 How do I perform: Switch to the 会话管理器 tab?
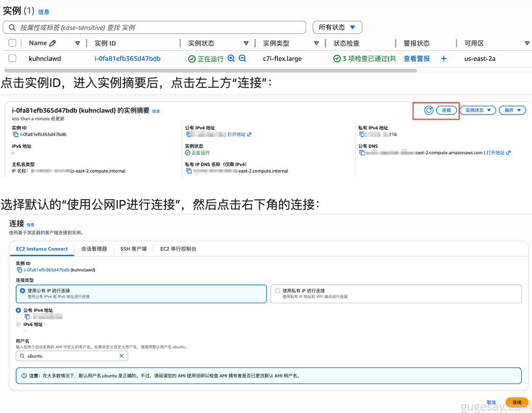click(94, 248)
